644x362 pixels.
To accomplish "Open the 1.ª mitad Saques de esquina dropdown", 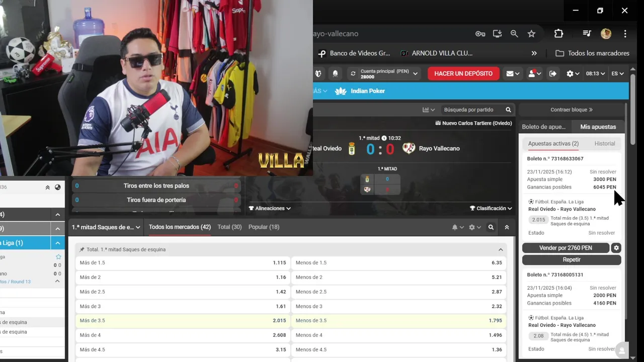I will (x=106, y=227).
